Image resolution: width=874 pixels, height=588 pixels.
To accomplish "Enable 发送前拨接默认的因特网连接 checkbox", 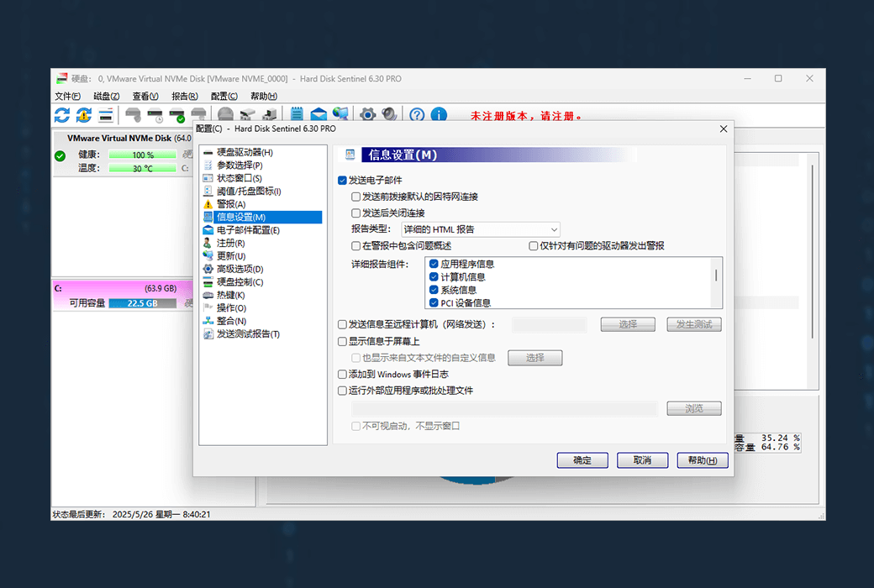I will tap(355, 197).
